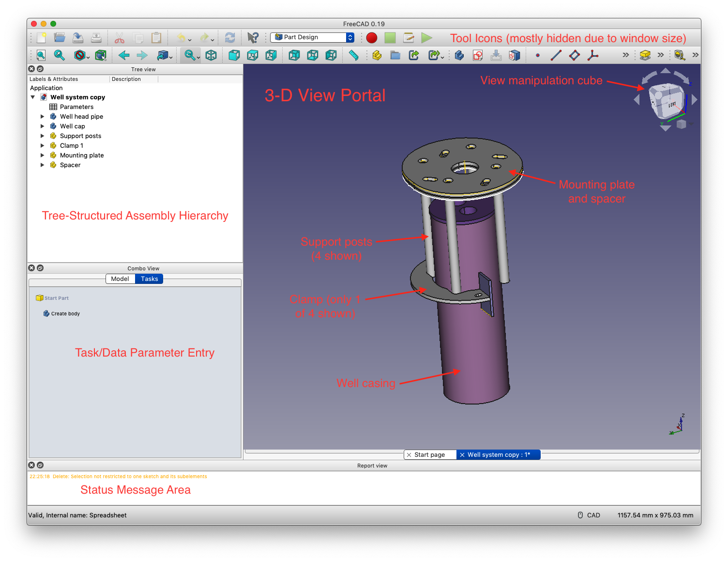Select the Measure distance ruler tool

click(x=354, y=55)
